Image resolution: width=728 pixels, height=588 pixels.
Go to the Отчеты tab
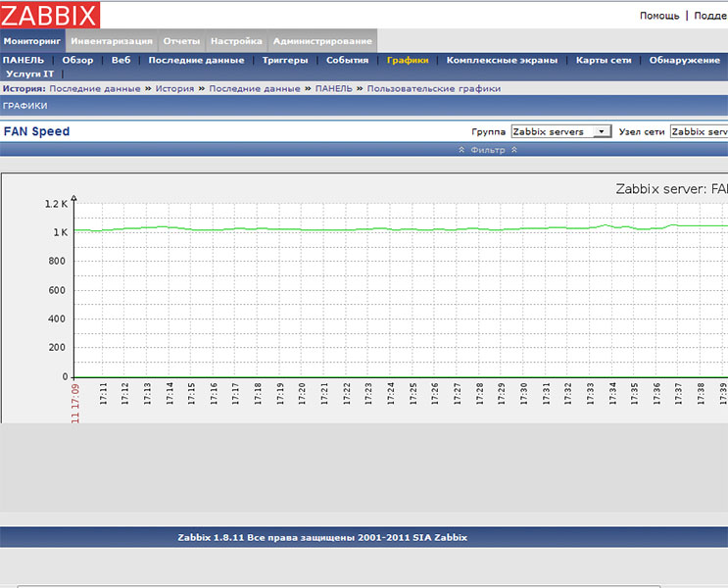181,41
